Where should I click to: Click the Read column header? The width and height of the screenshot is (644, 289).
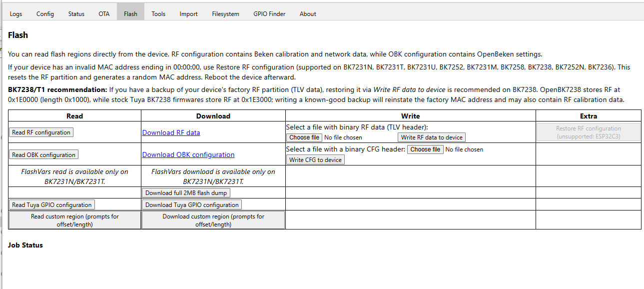[x=75, y=116]
